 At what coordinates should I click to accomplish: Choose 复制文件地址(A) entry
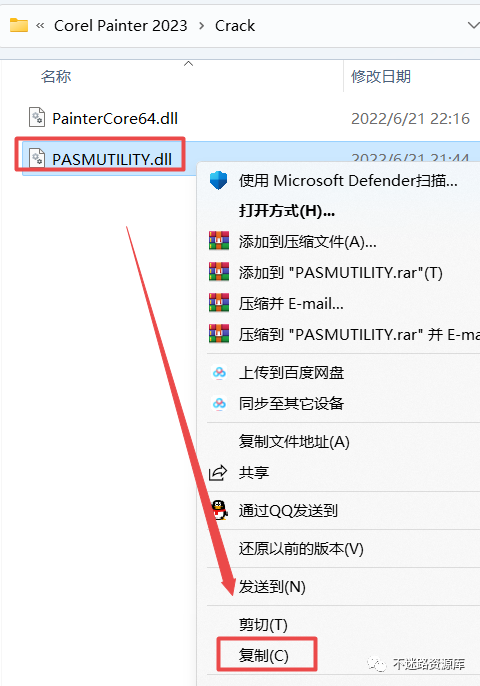[294, 441]
